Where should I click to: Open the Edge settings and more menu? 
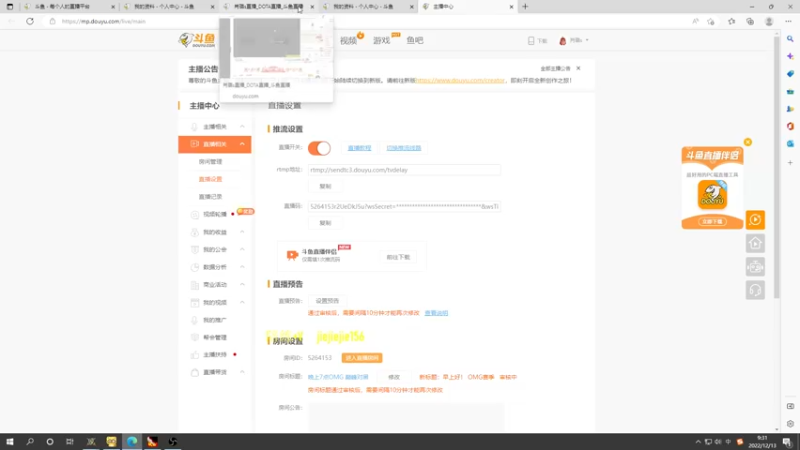[x=788, y=21]
